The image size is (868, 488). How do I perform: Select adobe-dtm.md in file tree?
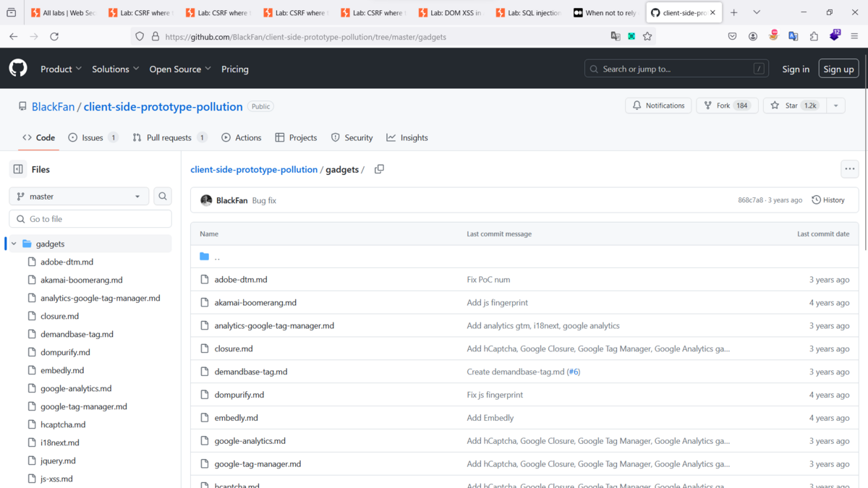(x=67, y=262)
